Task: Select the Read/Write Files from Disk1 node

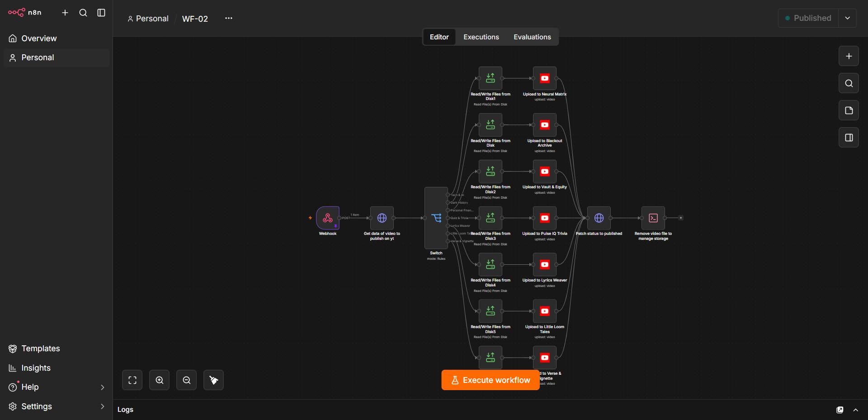Action: pyautogui.click(x=491, y=78)
